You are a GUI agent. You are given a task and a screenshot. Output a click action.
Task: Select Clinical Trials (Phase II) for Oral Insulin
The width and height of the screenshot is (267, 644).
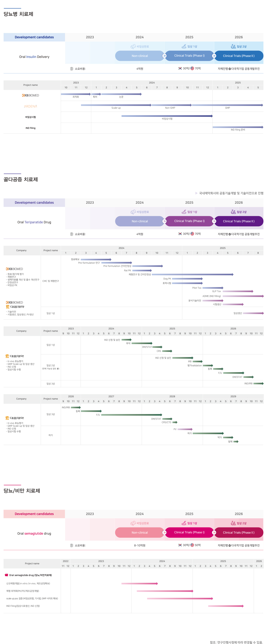click(239, 56)
